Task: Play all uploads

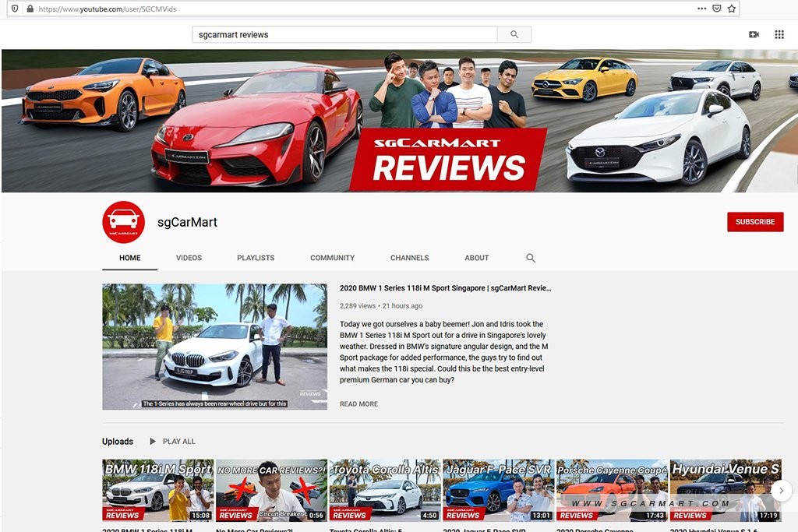Action: (172, 442)
